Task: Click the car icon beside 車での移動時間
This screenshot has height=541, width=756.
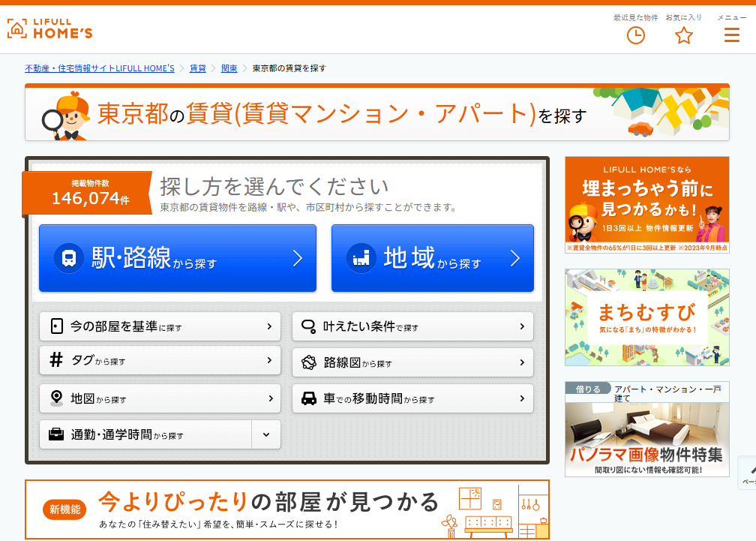Action: pos(309,398)
